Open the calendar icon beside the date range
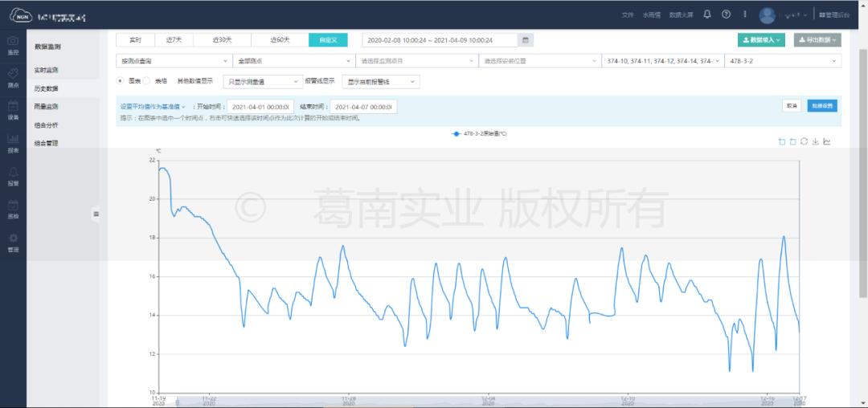The image size is (868, 408). click(x=525, y=39)
